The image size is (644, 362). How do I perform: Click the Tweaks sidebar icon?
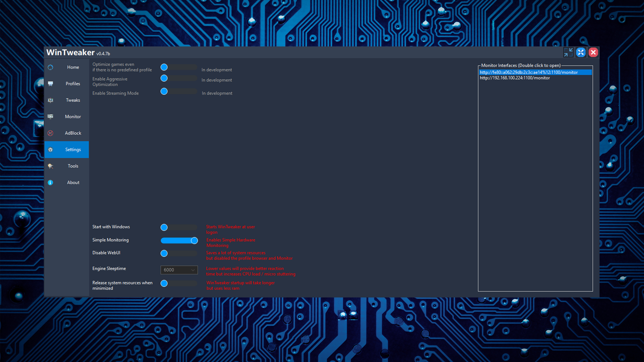click(x=50, y=100)
